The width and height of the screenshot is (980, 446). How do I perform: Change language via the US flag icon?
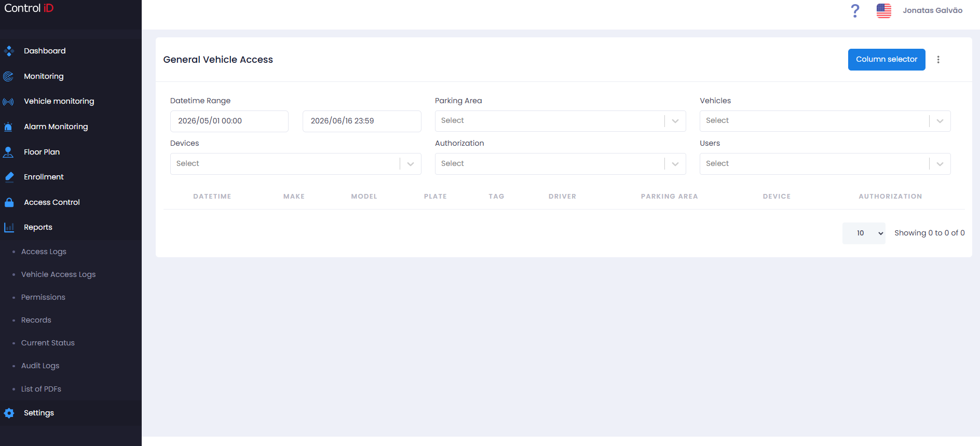884,10
